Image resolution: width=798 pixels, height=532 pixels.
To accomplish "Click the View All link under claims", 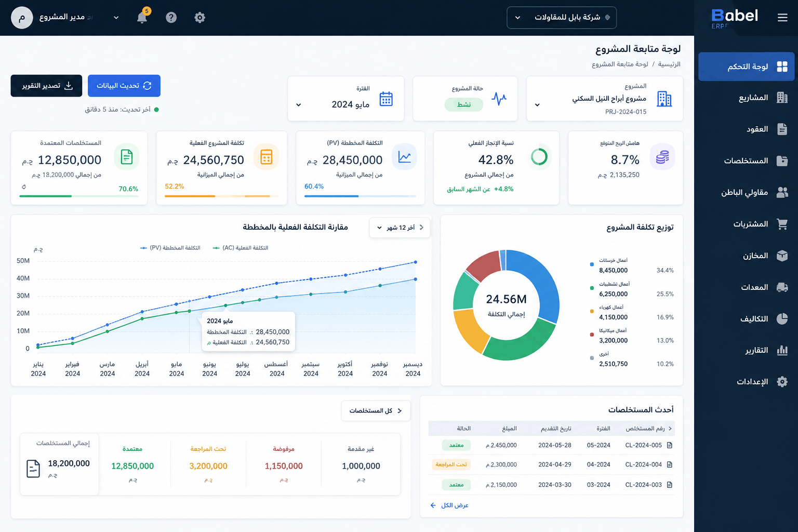I will click(449, 506).
